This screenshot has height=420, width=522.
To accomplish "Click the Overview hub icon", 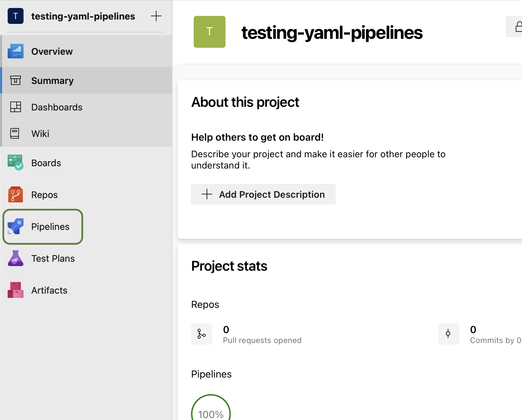I will point(16,51).
